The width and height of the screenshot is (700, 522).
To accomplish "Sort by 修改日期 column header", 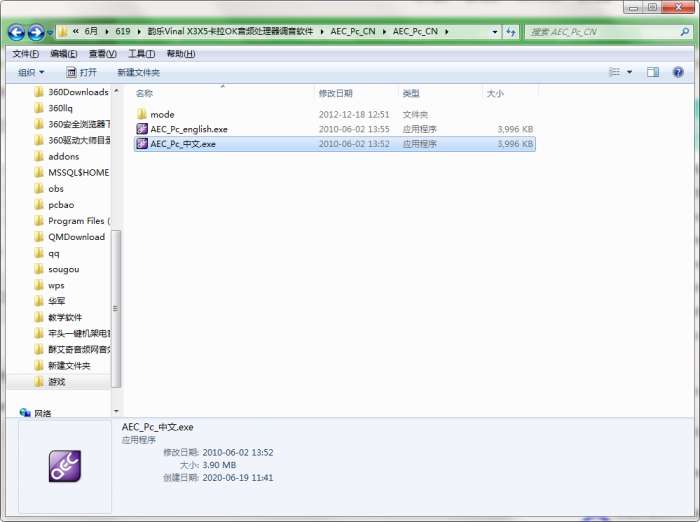I will click(x=336, y=93).
